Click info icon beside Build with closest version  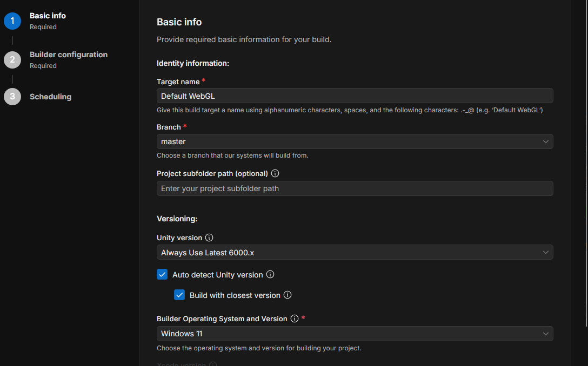288,295
